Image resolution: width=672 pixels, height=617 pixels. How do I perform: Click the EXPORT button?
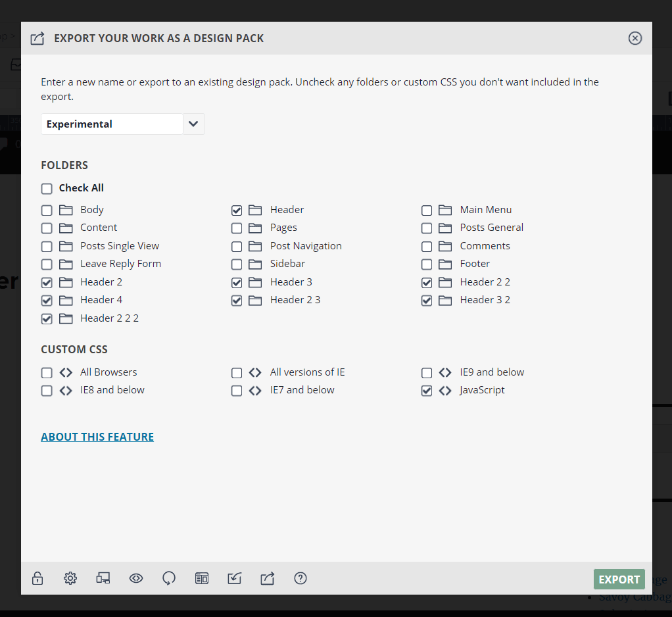(x=619, y=580)
